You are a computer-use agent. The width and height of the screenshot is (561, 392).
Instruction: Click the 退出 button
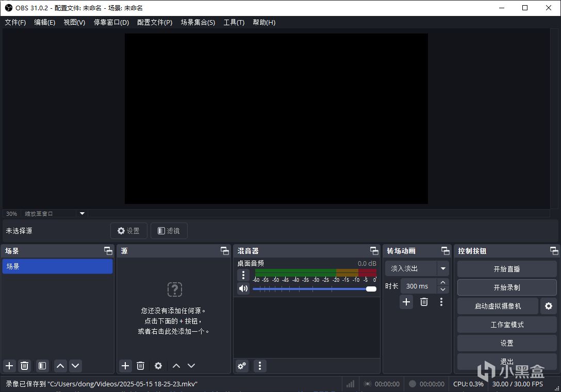coord(507,362)
